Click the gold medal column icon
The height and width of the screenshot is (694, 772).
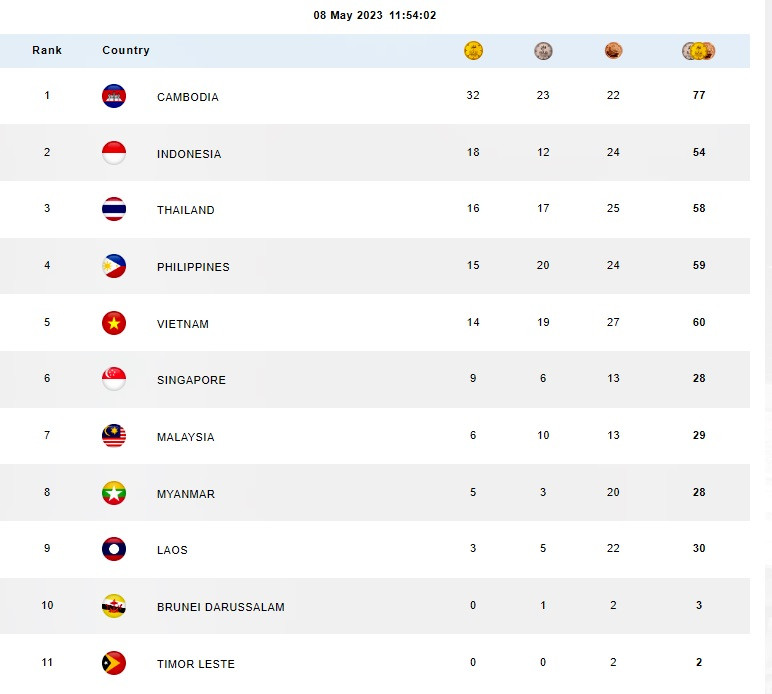473,50
